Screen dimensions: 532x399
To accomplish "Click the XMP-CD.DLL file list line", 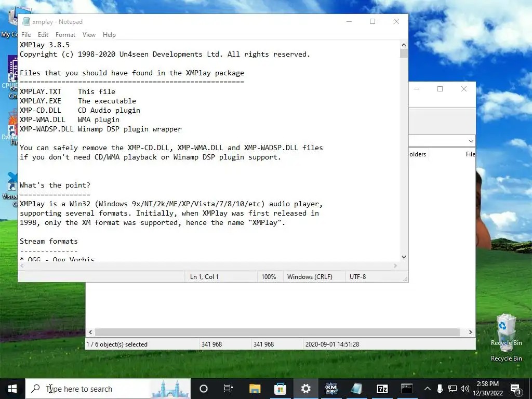I will 79,110.
